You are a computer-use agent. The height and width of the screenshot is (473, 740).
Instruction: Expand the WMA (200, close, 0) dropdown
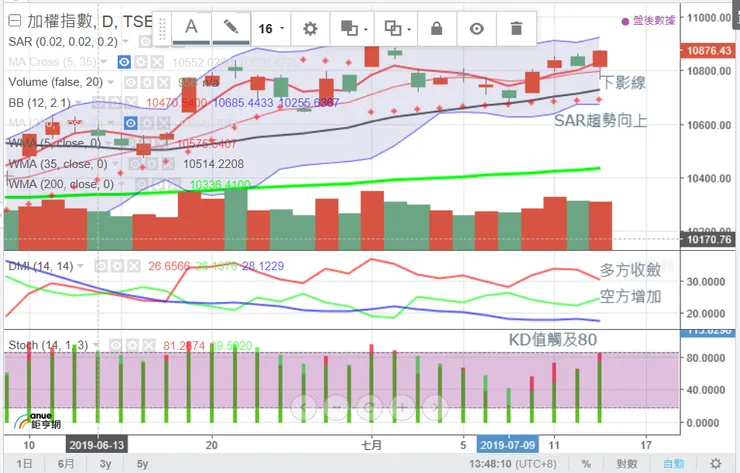122,184
